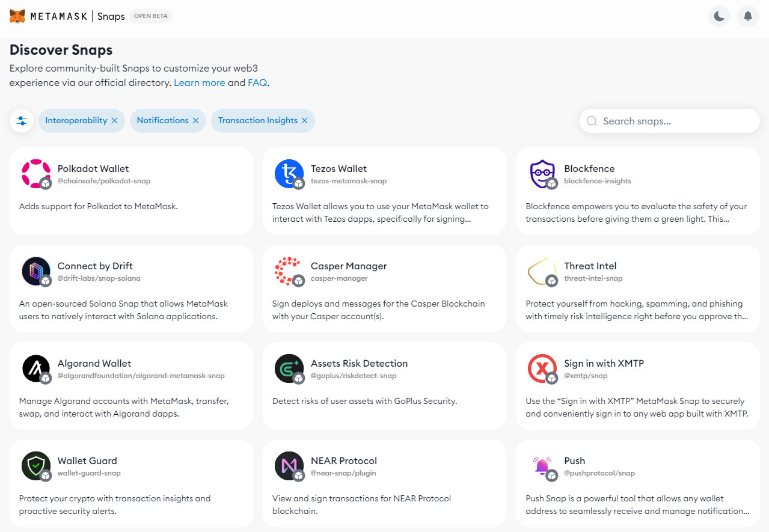Click the Discover Snaps heading
This screenshot has height=532, width=769.
[x=61, y=50]
